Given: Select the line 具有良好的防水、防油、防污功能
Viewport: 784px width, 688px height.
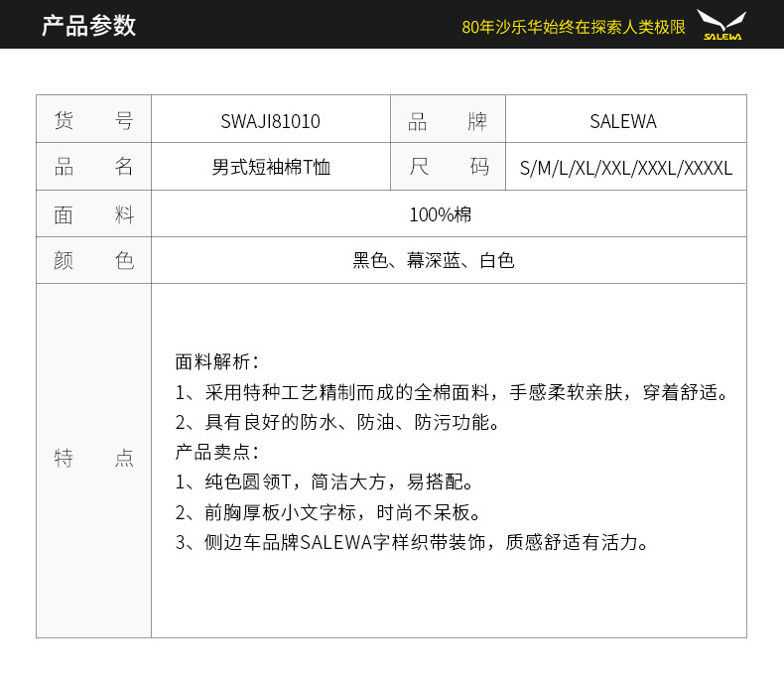Looking at the screenshot, I should pos(337,422).
